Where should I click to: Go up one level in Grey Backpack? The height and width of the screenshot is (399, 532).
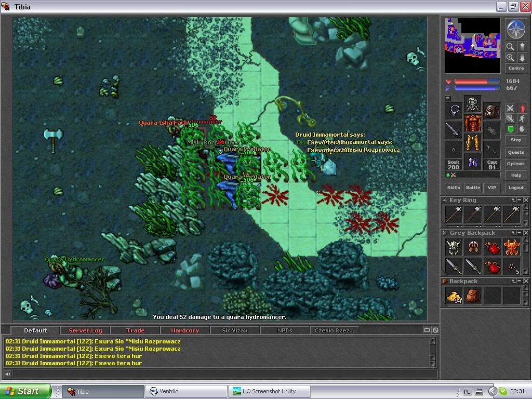tap(514, 233)
